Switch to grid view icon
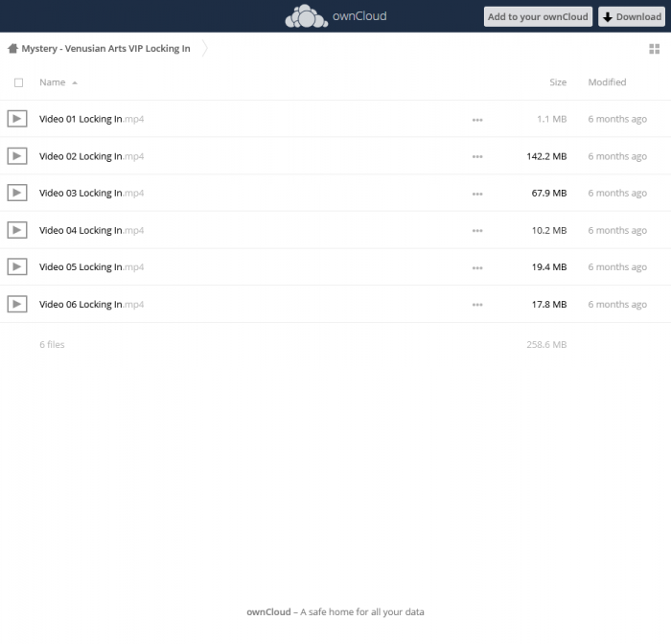Image resolution: width=671 pixels, height=644 pixels. (655, 49)
